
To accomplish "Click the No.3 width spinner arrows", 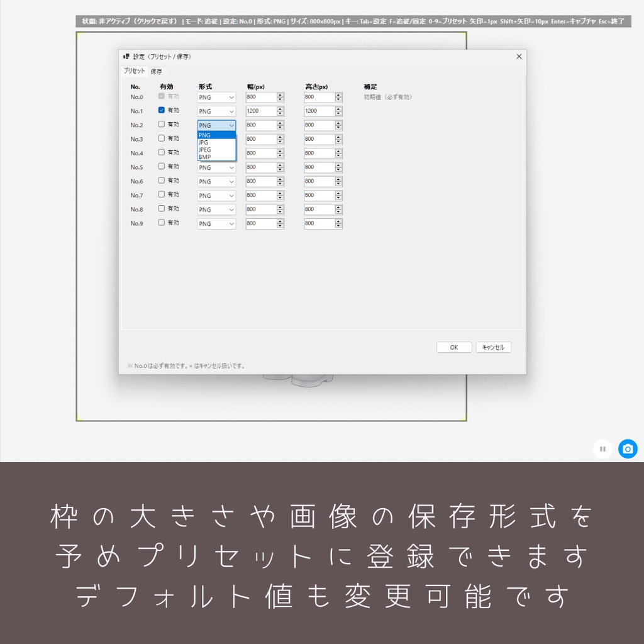I will pyautogui.click(x=280, y=139).
